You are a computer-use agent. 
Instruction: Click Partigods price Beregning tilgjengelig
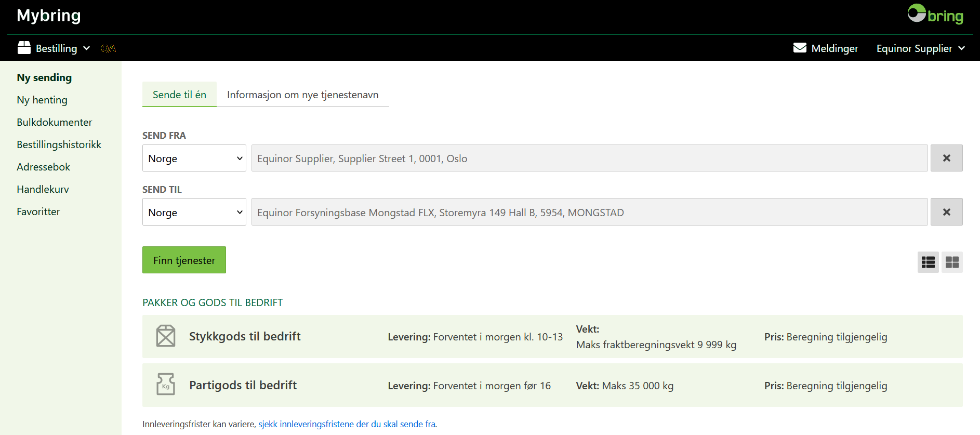(837, 386)
